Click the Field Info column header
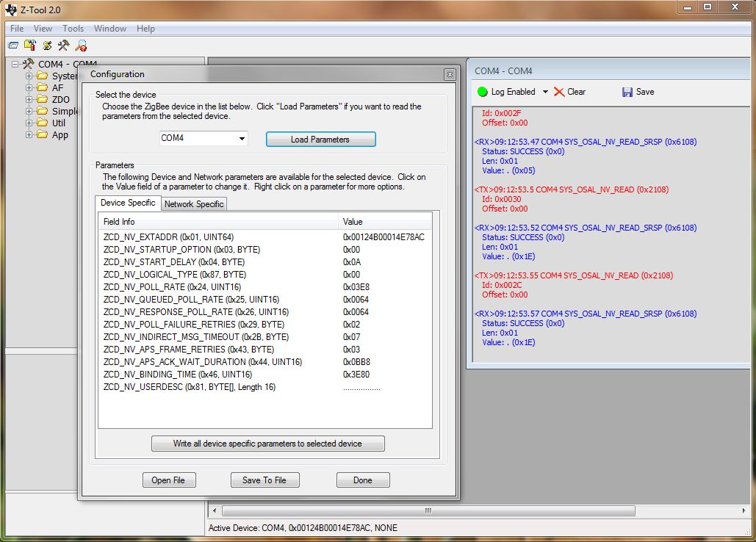The image size is (756, 542). (218, 222)
